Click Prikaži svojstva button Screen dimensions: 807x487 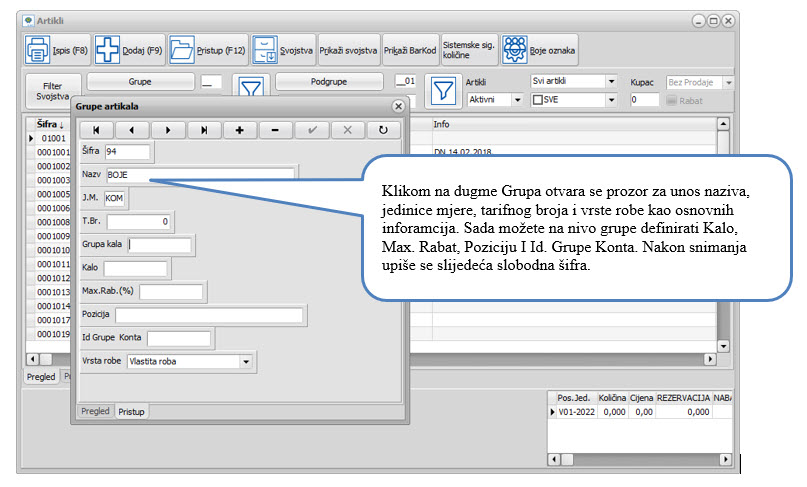(348, 50)
